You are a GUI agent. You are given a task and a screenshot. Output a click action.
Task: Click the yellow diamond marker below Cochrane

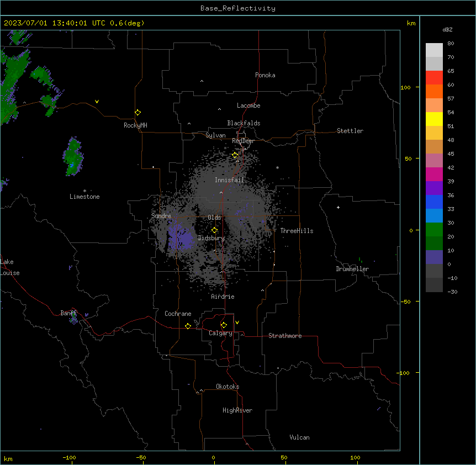(188, 326)
